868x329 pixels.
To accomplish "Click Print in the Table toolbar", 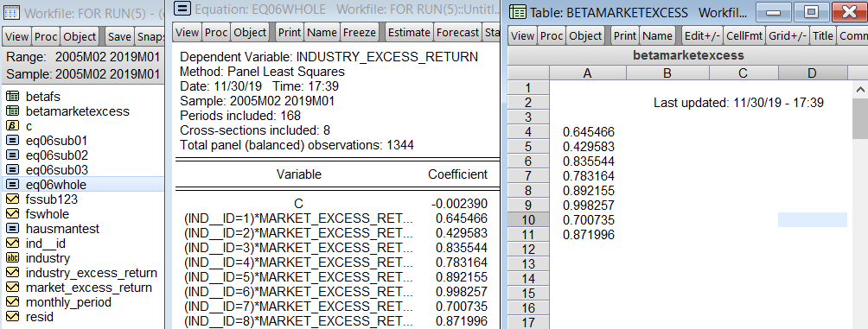I will [x=625, y=36].
